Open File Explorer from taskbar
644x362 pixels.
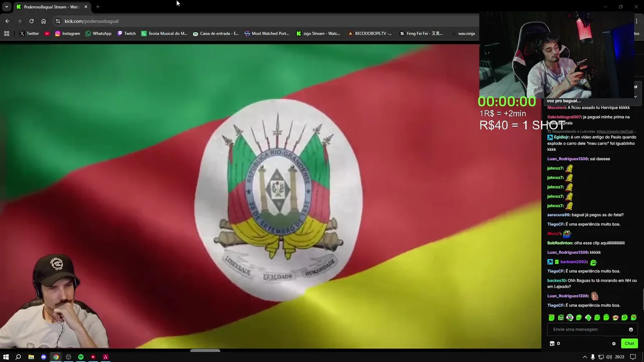[31, 357]
